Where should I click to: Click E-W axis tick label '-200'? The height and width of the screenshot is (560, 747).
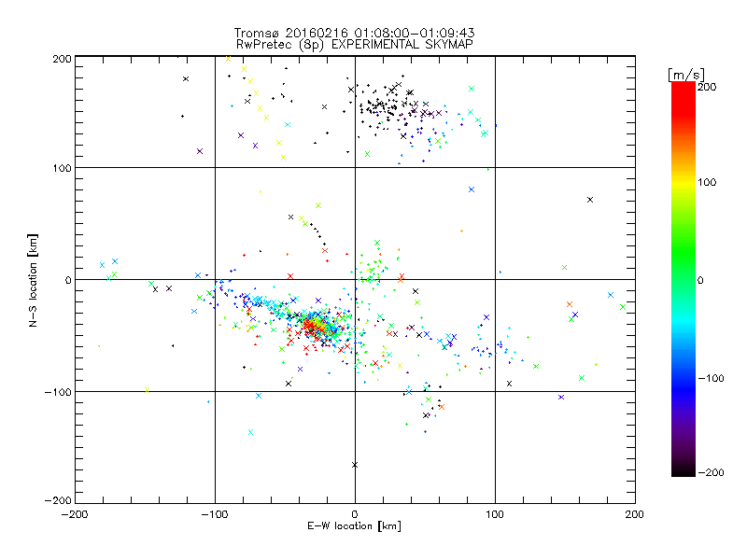point(75,514)
